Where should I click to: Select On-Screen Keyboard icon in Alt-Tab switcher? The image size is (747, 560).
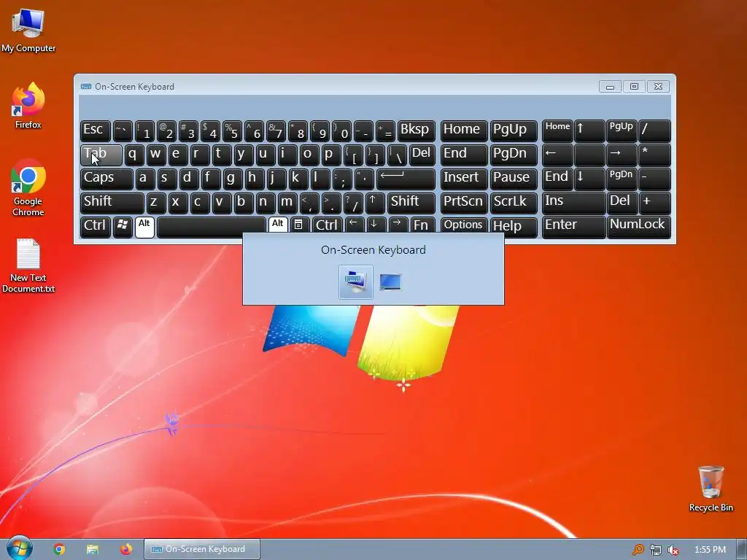point(356,281)
